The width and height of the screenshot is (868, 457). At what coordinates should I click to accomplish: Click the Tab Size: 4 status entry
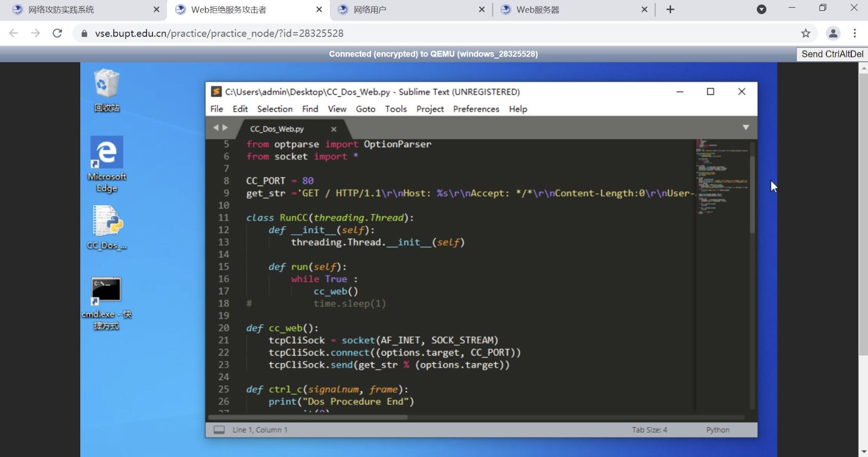pyautogui.click(x=649, y=430)
